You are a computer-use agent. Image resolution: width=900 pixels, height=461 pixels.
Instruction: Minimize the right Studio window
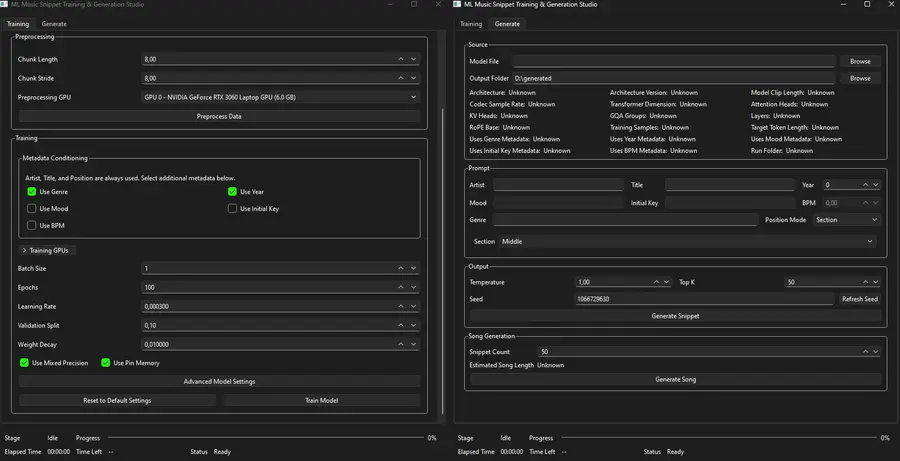(x=843, y=5)
